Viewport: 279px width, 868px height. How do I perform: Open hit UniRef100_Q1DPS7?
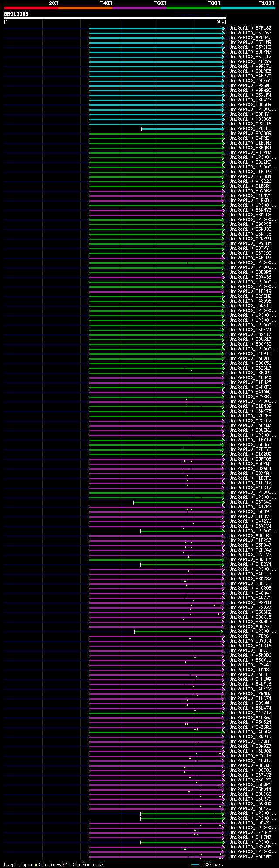pyautogui.click(x=250, y=540)
